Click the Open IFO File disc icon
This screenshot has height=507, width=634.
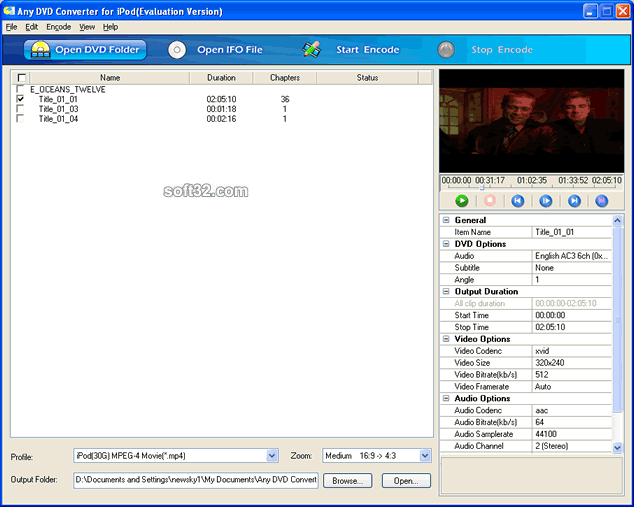click(177, 50)
